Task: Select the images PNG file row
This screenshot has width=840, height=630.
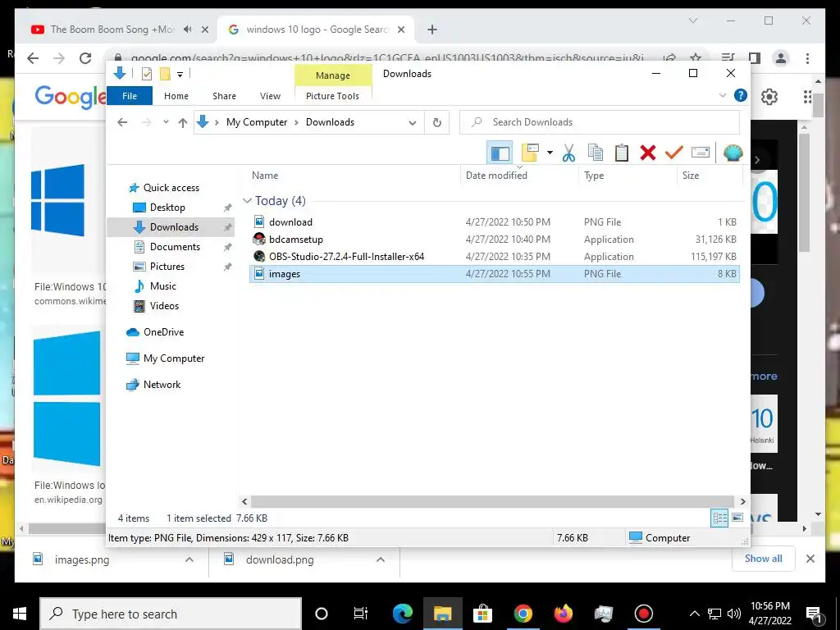Action: (x=495, y=274)
